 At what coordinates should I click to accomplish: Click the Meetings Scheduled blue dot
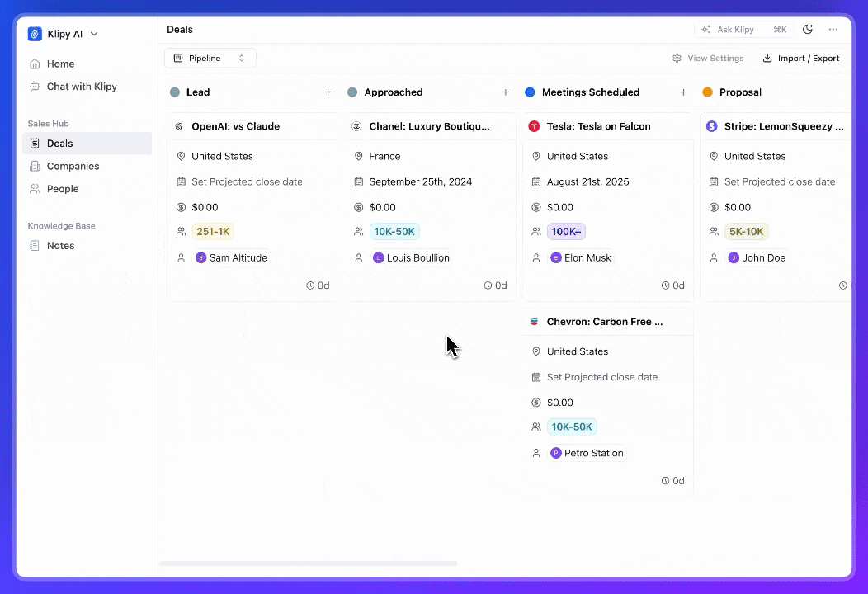point(530,92)
